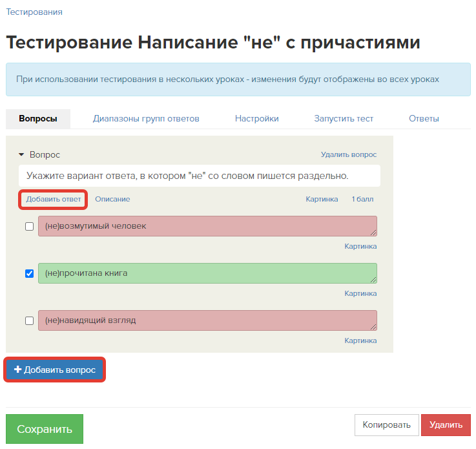Open the Настройки tab
The image size is (476, 449).
[257, 119]
